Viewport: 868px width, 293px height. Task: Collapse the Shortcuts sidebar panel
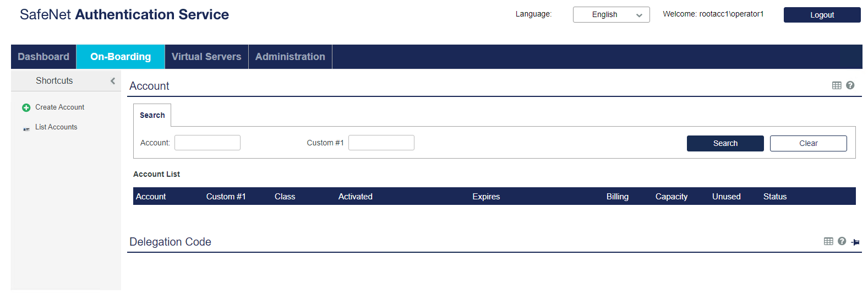pos(113,81)
